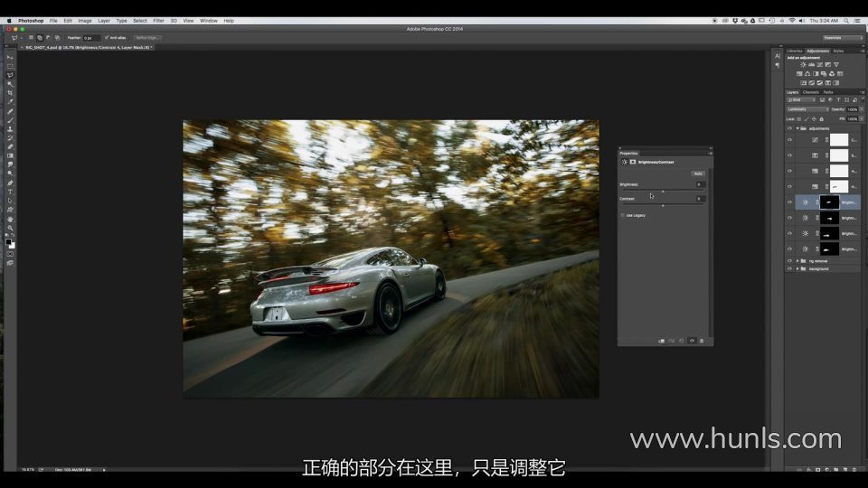Screen dimensions: 868x488
Task: Select the Pen tool
Action: click(x=10, y=183)
